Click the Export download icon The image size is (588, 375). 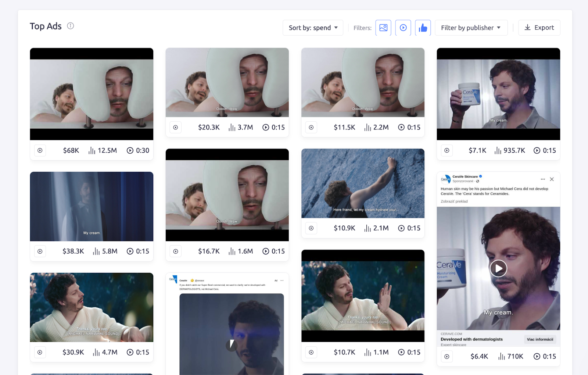coord(528,28)
